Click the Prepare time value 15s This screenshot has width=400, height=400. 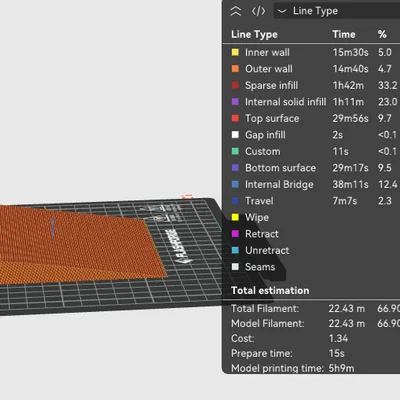pos(337,353)
